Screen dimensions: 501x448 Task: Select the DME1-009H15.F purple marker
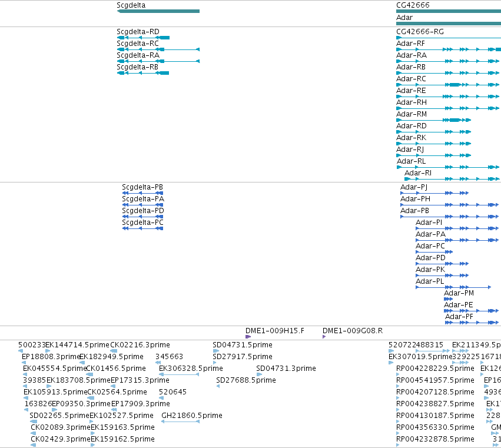[248, 337]
